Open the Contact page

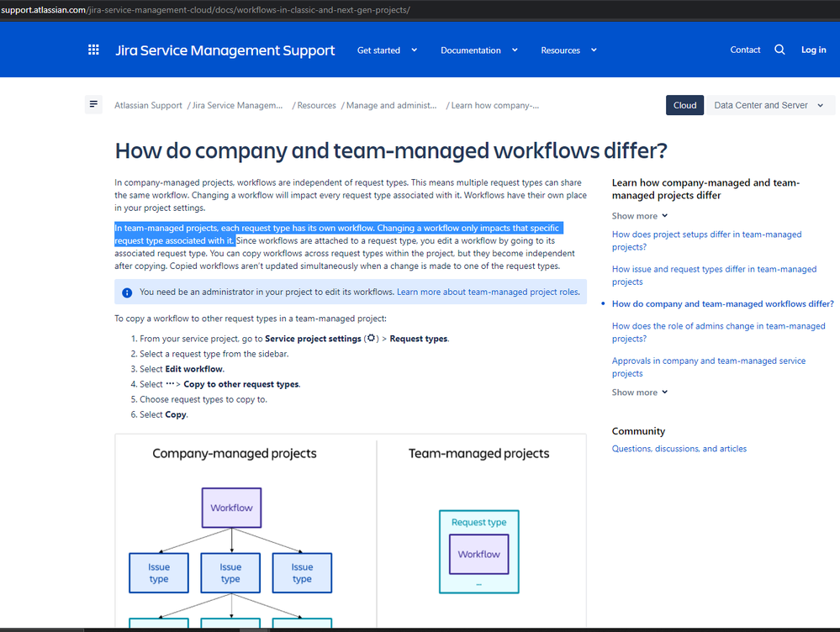coord(745,50)
